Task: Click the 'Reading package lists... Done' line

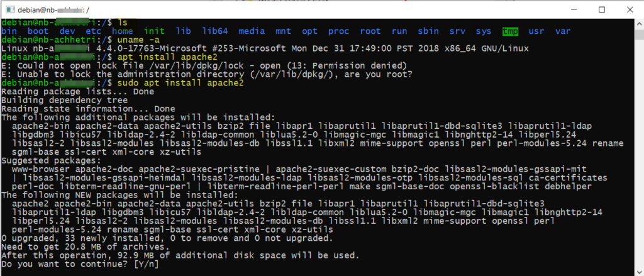Action: pos(77,92)
